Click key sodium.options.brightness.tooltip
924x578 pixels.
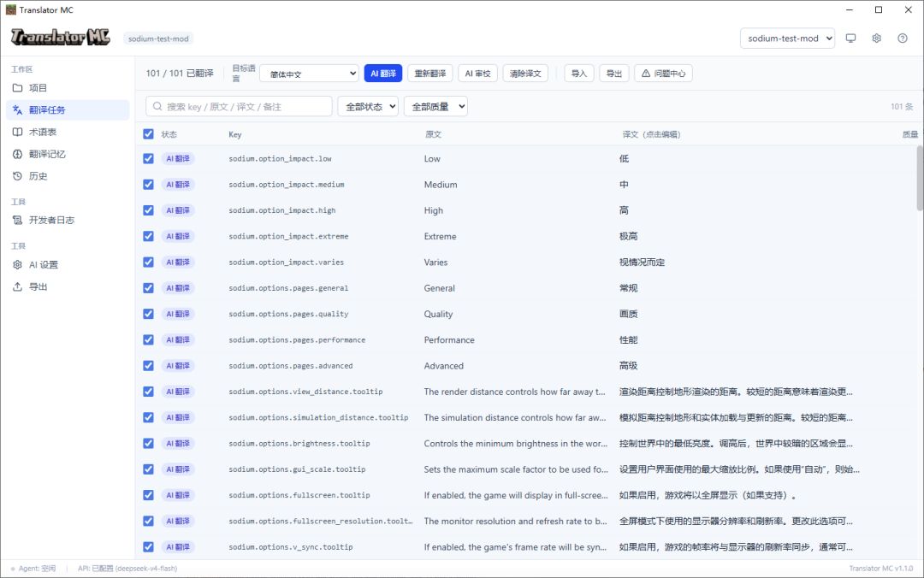click(299, 444)
